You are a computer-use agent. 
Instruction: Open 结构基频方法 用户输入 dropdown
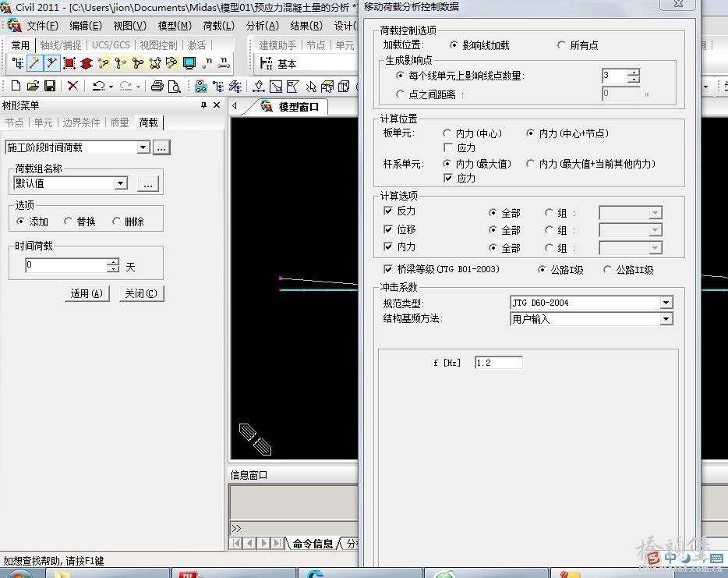coord(666,319)
